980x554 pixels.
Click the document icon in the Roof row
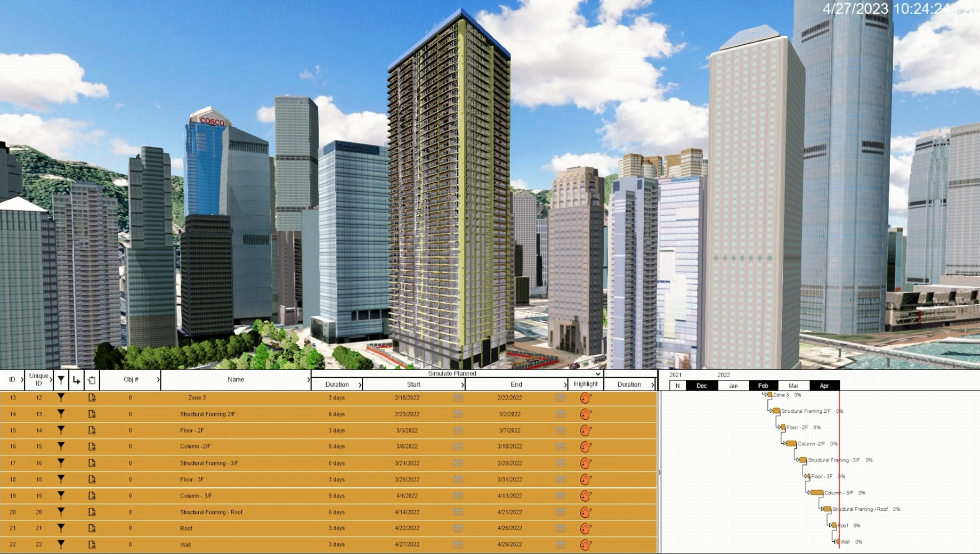[92, 528]
